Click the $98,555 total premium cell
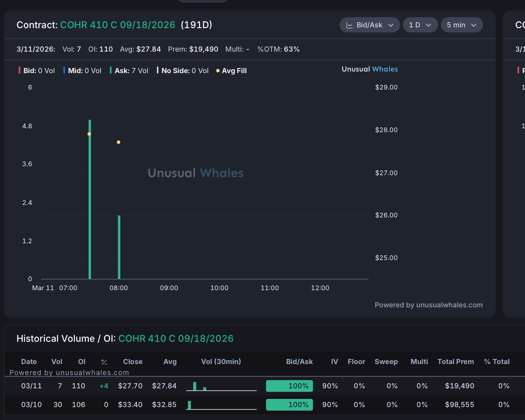This screenshot has width=525, height=420. pos(460,405)
